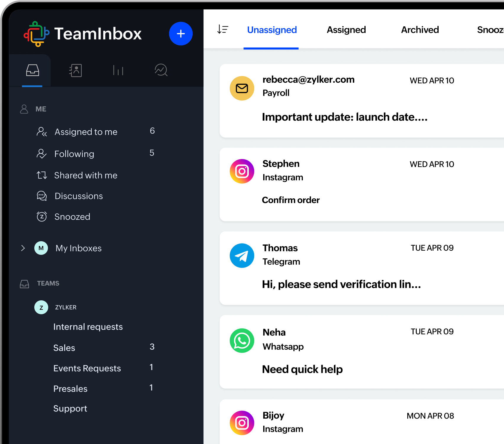Click the Assigned to me icon
This screenshot has width=504, height=444.
[x=42, y=132]
